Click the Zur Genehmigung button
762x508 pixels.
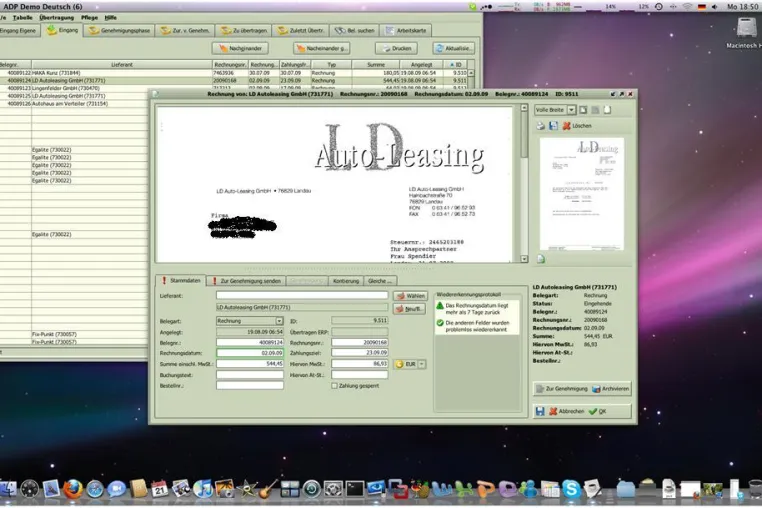562,389
